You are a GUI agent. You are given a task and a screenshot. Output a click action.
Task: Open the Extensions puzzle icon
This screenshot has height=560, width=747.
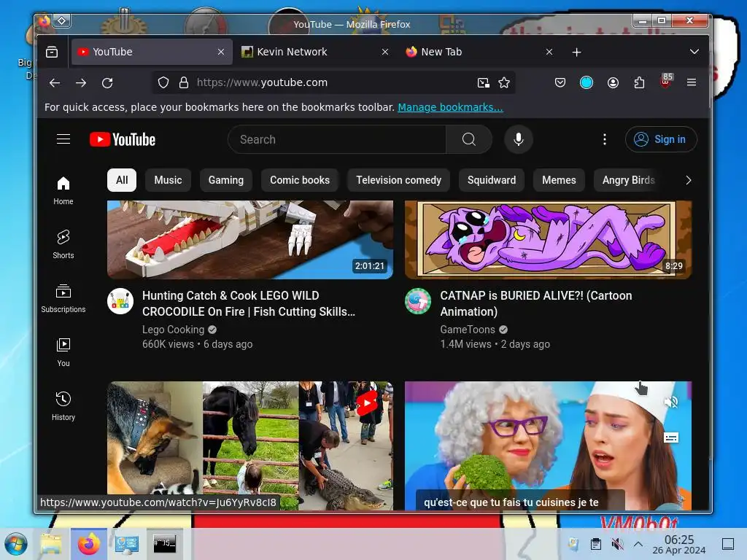[639, 83]
